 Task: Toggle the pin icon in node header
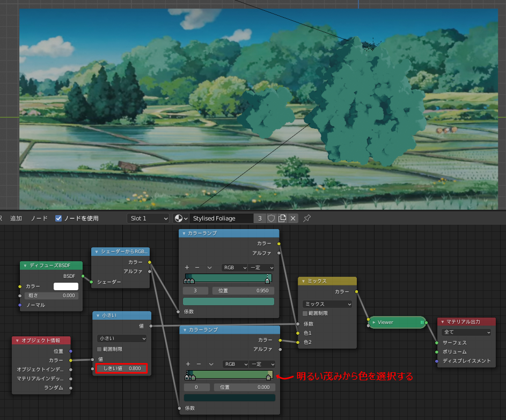tap(307, 218)
